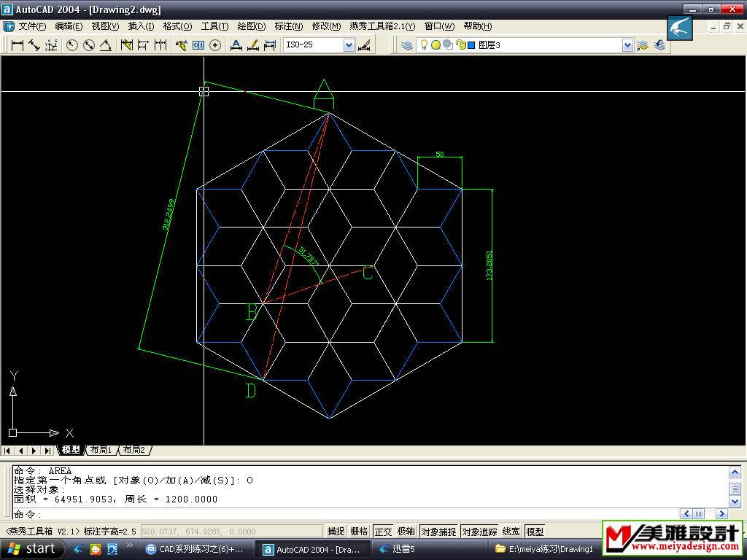Toggle 线宽 lineweight display in status bar

pyautogui.click(x=511, y=532)
